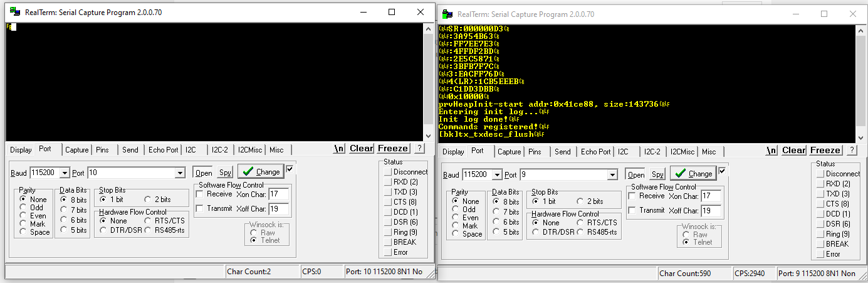Select 6 bits data in right window
Image resolution: width=868 pixels, height=283 pixels.
tap(506, 222)
